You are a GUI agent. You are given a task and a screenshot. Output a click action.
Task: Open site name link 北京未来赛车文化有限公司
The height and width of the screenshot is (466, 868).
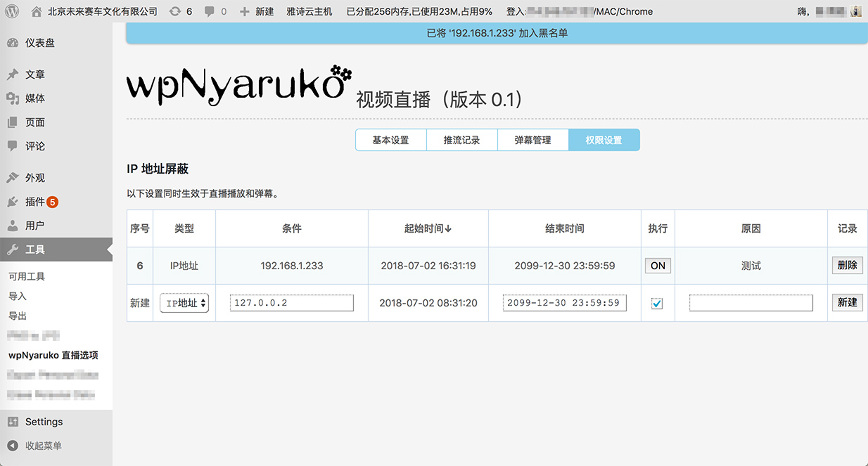tap(103, 11)
